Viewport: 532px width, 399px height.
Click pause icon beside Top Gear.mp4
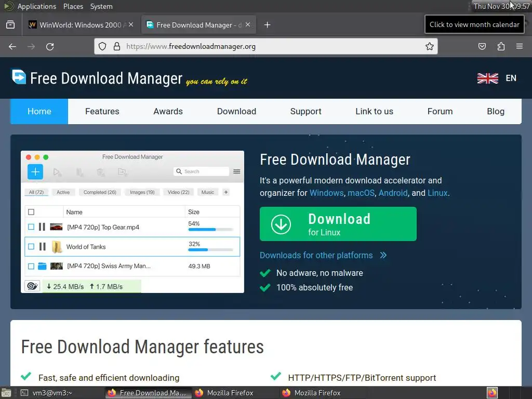pos(42,227)
